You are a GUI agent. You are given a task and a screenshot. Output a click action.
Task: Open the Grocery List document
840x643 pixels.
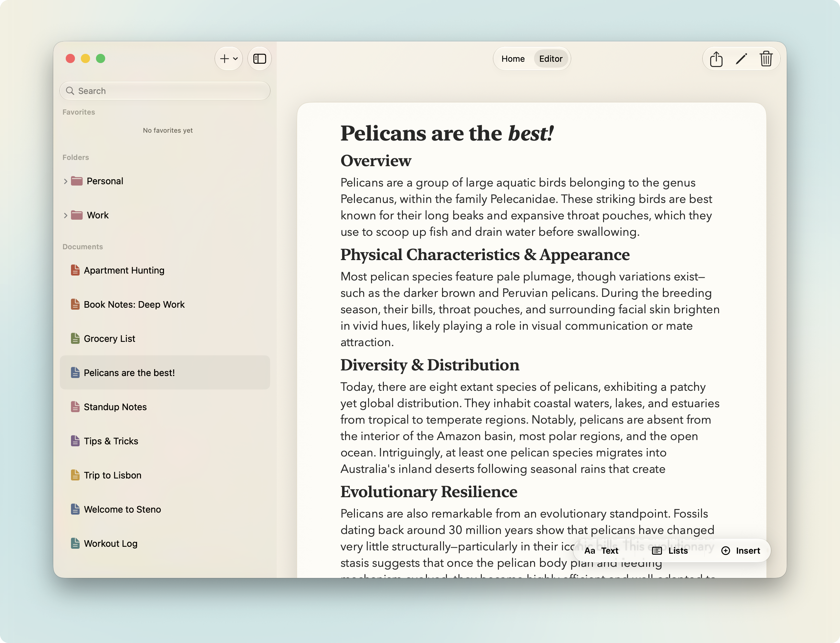coord(165,338)
